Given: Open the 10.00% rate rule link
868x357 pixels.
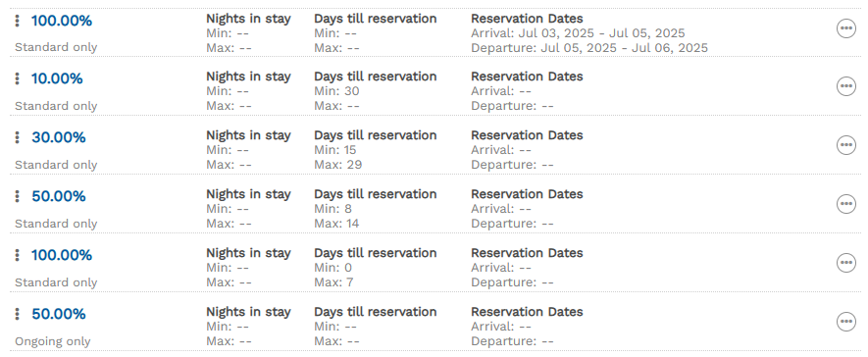Looking at the screenshot, I should tap(57, 78).
